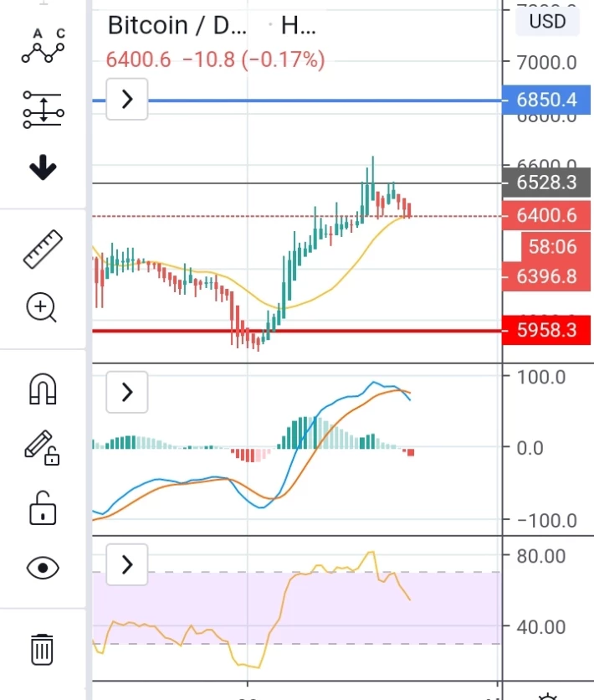Viewport: 594px width, 700px height.
Task: Click the H... exchange label
Action: (299, 25)
